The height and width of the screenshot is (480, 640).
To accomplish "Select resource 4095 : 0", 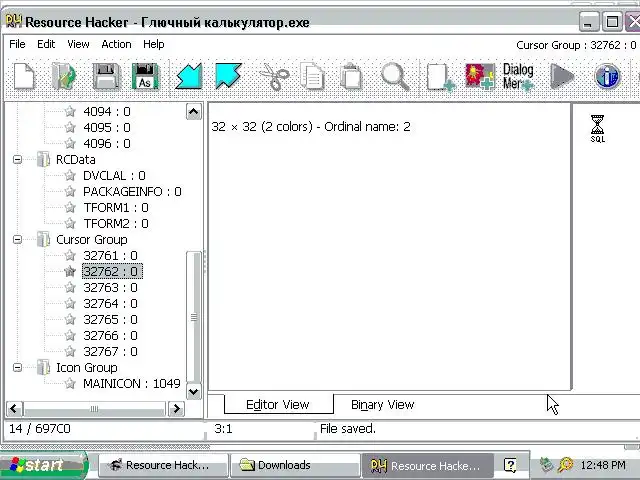I will point(107,127).
